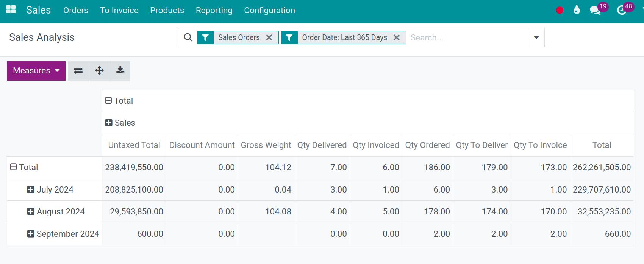
Task: Remove the Sales Orders filter
Action: click(x=269, y=37)
